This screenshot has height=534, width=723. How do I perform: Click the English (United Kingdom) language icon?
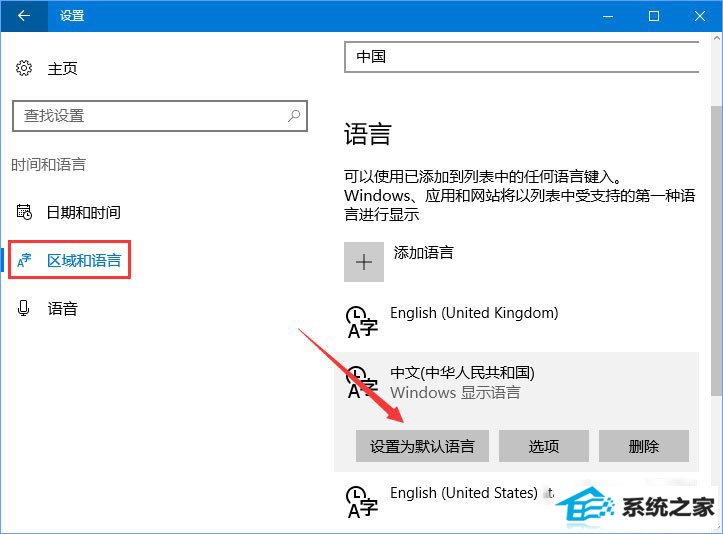(362, 321)
